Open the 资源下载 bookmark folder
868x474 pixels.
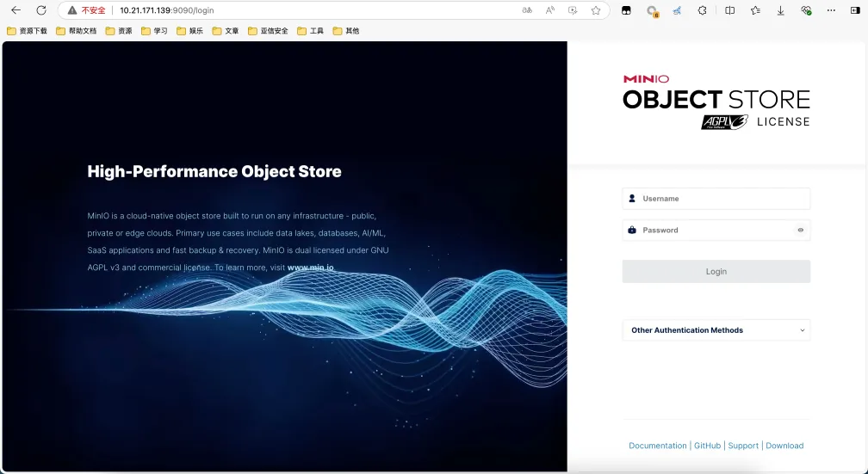pos(28,31)
